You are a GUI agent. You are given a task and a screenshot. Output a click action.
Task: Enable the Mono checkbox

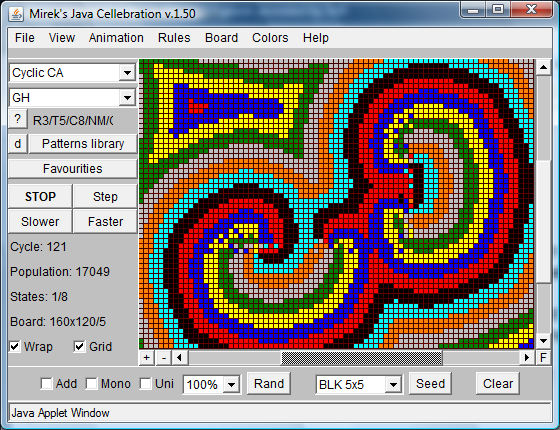91,384
